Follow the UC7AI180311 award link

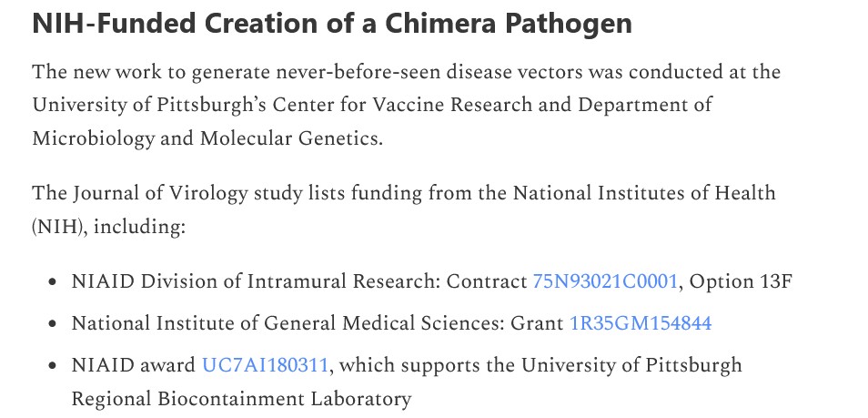(x=265, y=365)
